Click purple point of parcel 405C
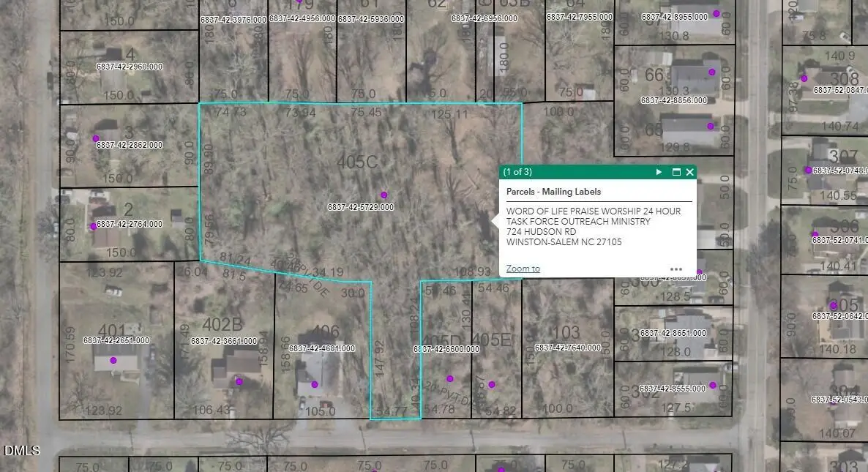Image resolution: width=868 pixels, height=472 pixels. point(384,195)
